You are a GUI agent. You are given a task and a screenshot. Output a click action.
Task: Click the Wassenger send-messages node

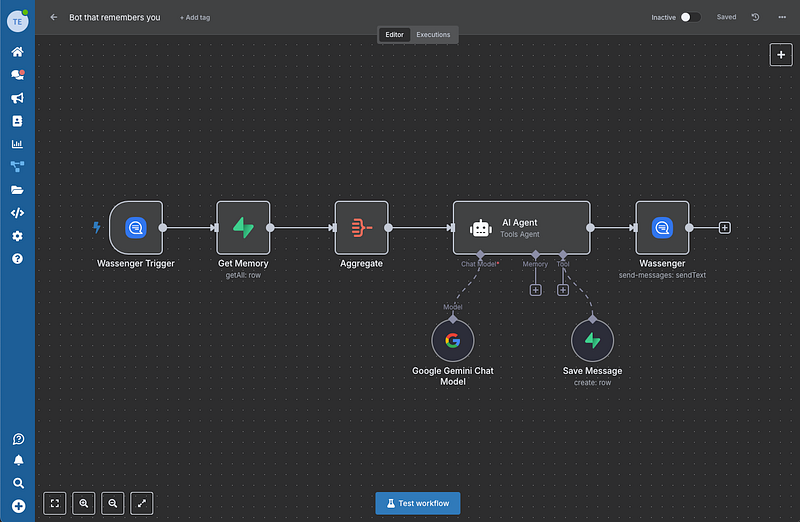point(662,228)
